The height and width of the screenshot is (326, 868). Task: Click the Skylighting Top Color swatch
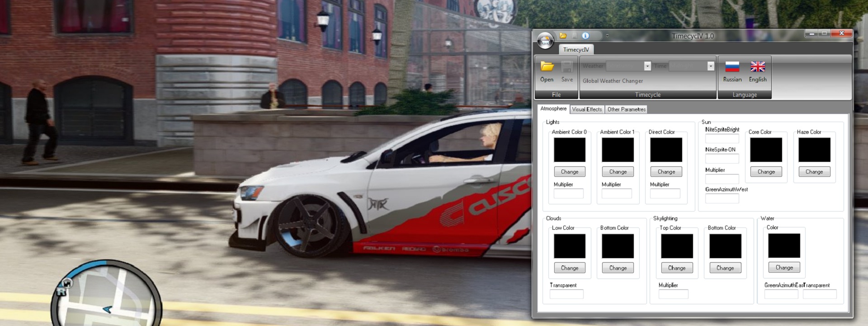[677, 246]
